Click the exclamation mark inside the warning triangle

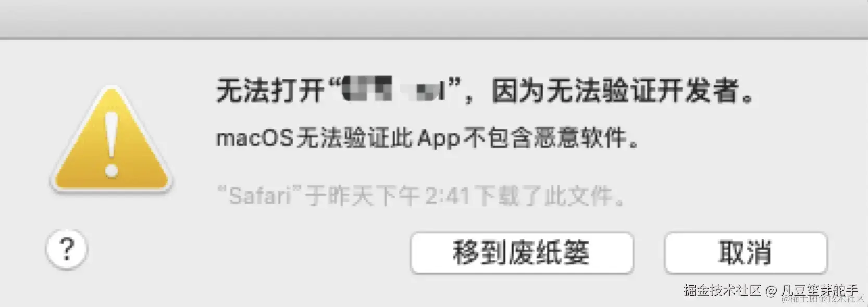click(111, 144)
